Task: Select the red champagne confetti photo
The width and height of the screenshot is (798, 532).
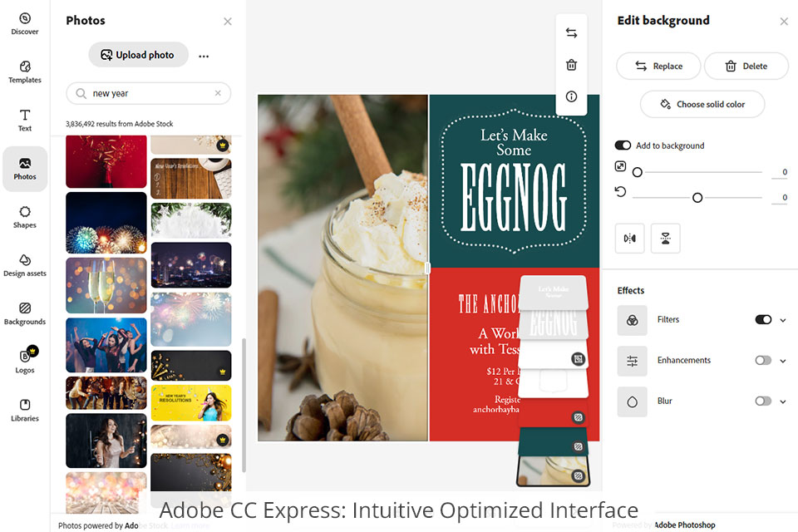Action: [106, 162]
